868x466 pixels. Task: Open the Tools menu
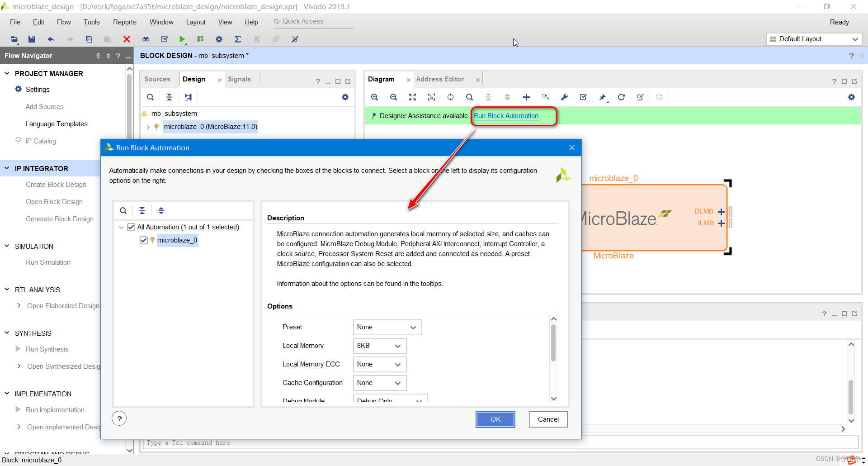[92, 22]
